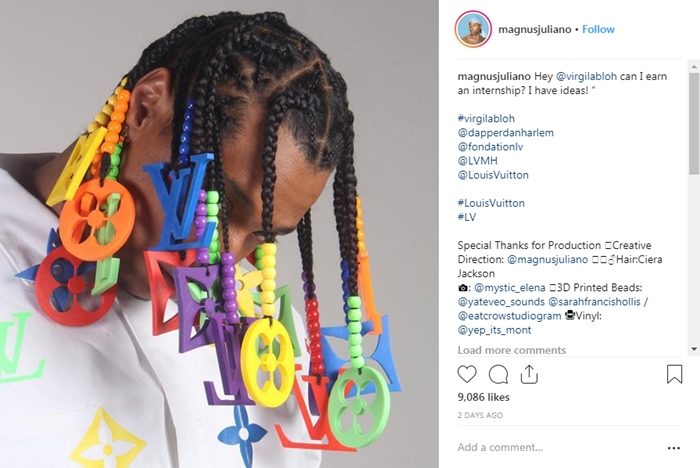Focus the Add a comment field
The height and width of the screenshot is (468, 700).
tap(558, 447)
